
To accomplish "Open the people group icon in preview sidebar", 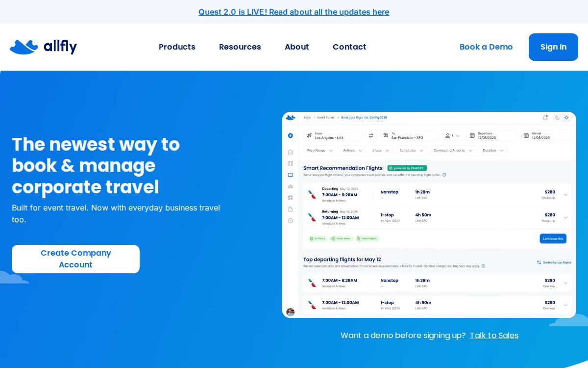I will [x=291, y=186].
